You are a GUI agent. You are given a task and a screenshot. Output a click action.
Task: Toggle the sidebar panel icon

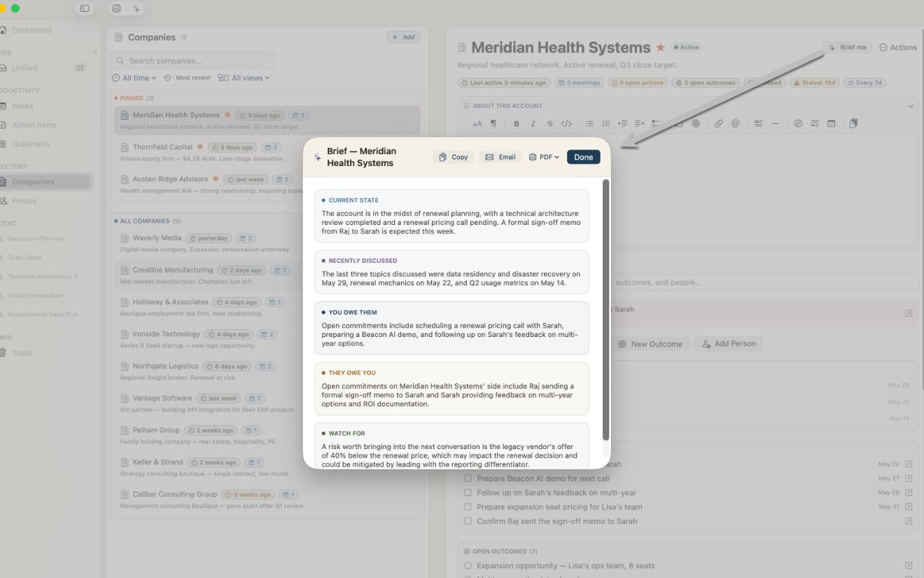coord(85,8)
